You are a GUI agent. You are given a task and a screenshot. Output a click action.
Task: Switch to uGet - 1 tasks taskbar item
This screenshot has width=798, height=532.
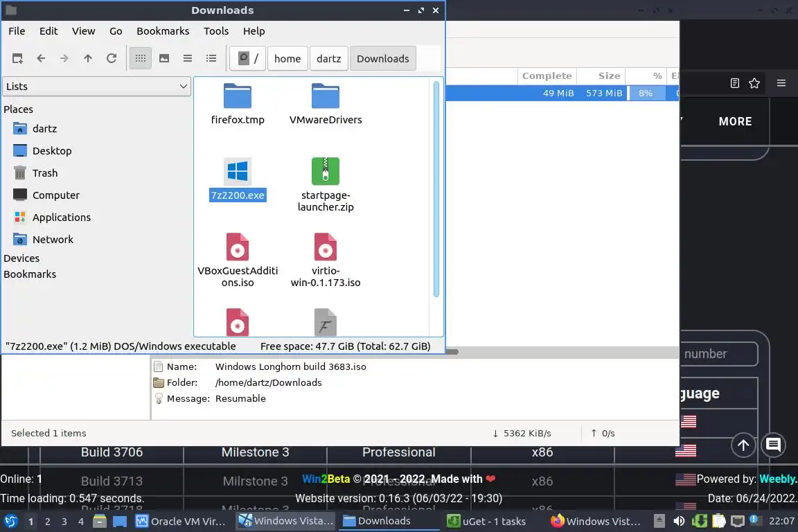(x=486, y=522)
